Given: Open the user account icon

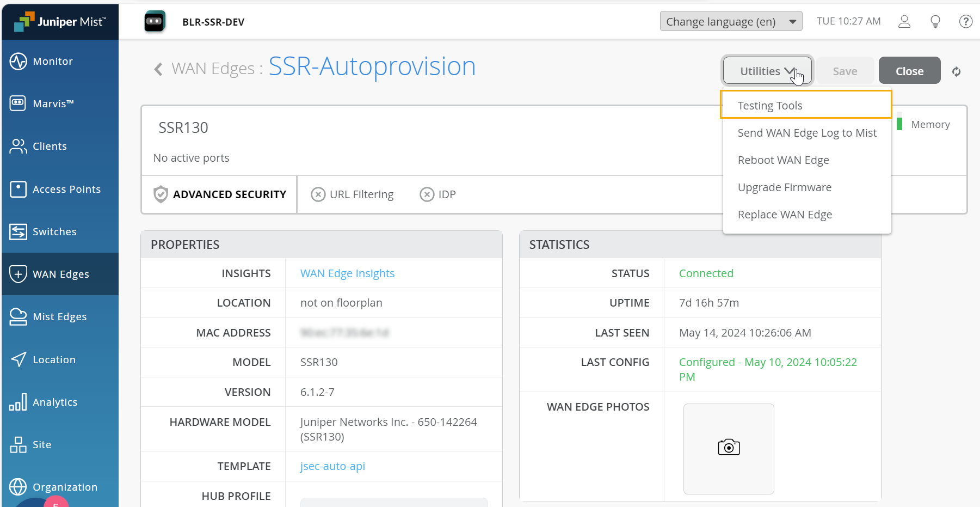Looking at the screenshot, I should 904,22.
